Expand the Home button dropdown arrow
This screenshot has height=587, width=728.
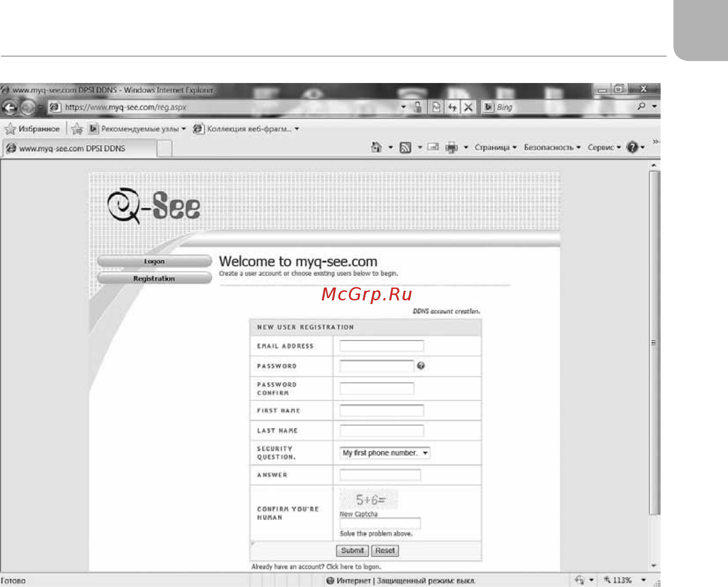point(391,147)
